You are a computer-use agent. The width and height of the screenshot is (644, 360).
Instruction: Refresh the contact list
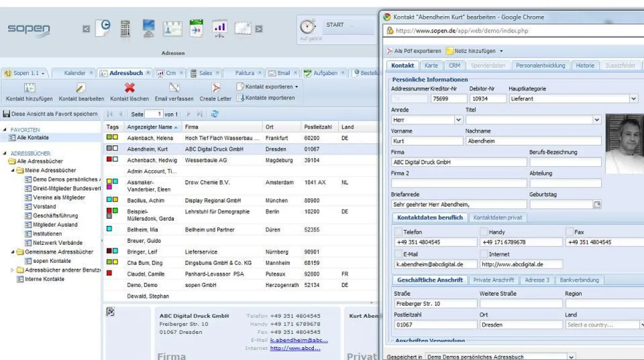[x=215, y=114]
